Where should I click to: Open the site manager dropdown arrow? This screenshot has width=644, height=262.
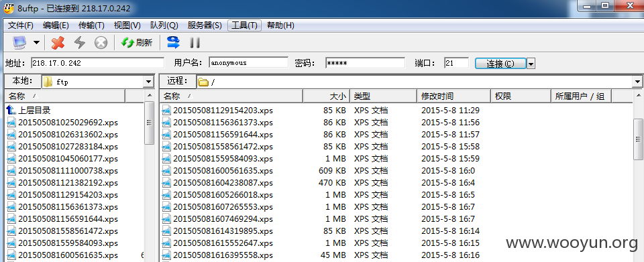[36, 43]
